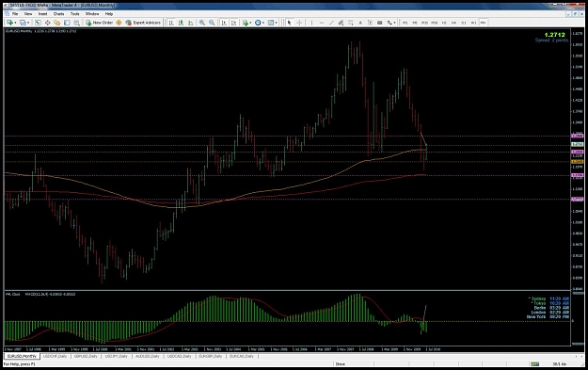Image resolution: width=588 pixels, height=370 pixels.
Task: Select the MN monthly timeframe button
Action: pos(483,23)
